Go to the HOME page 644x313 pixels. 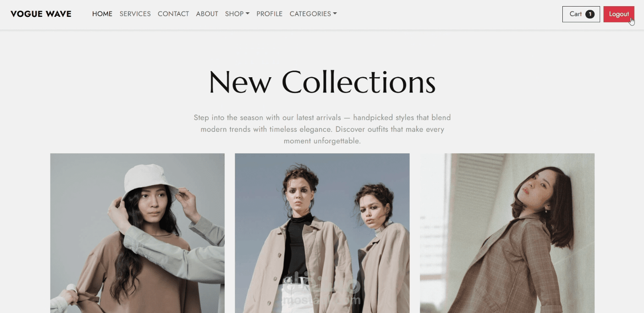(x=102, y=14)
